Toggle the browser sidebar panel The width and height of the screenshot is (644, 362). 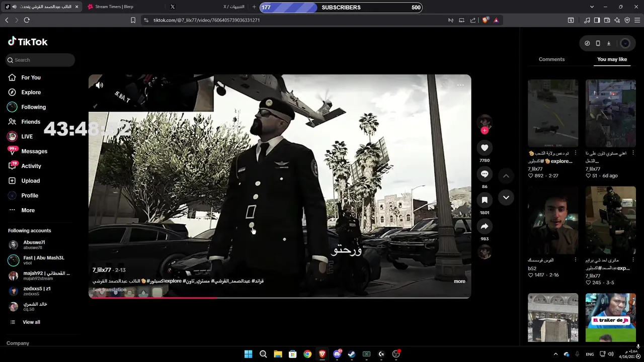[597, 20]
